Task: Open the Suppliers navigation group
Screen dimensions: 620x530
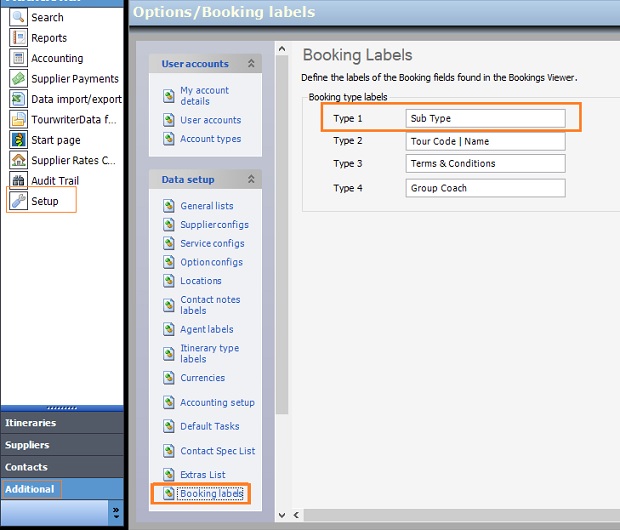Action: click(62, 445)
